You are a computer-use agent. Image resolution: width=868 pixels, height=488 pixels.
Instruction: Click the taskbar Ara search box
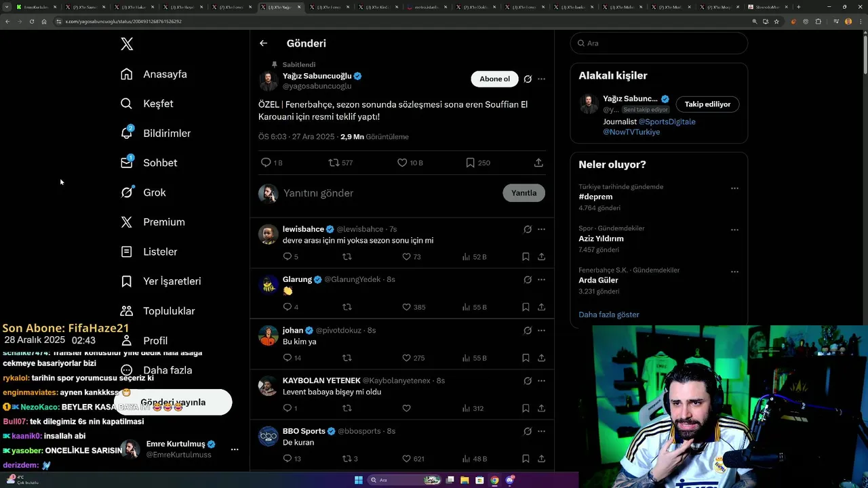404,480
